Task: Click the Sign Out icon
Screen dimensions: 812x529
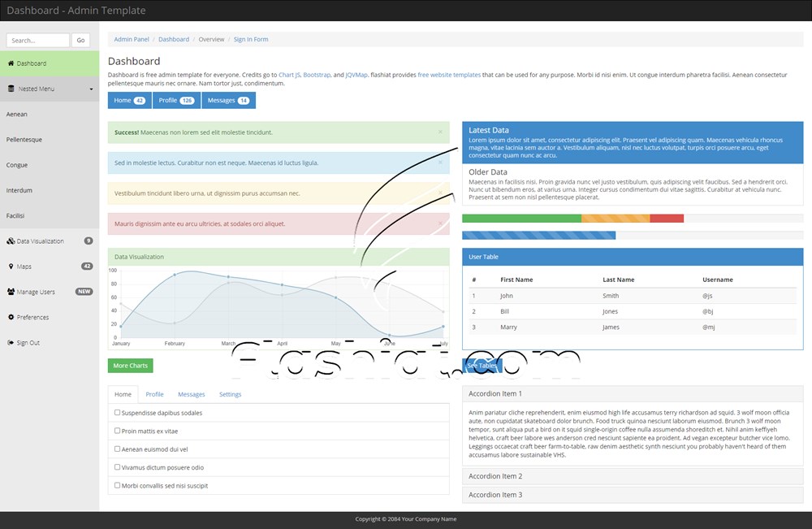Action: [11, 342]
